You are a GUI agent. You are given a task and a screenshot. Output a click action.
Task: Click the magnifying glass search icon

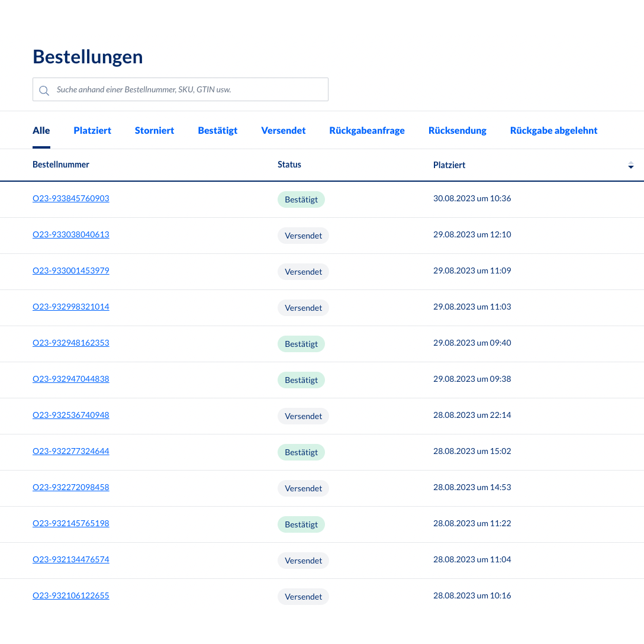(44, 90)
